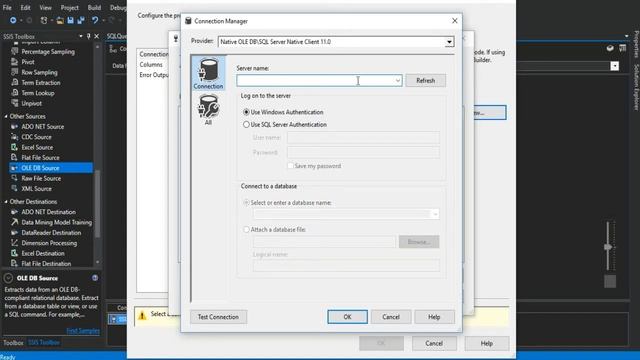This screenshot has height=360, width=640.
Task: Click the XML Source icon
Action: 15,189
